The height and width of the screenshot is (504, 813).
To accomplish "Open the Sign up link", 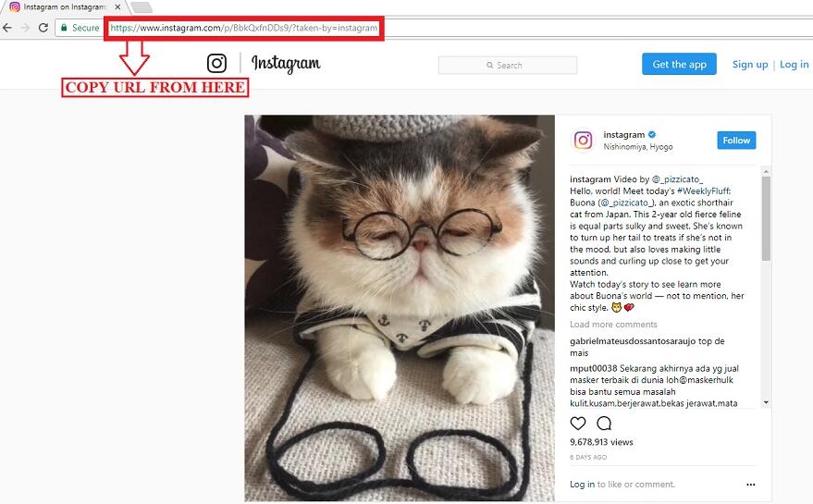I will [x=750, y=65].
